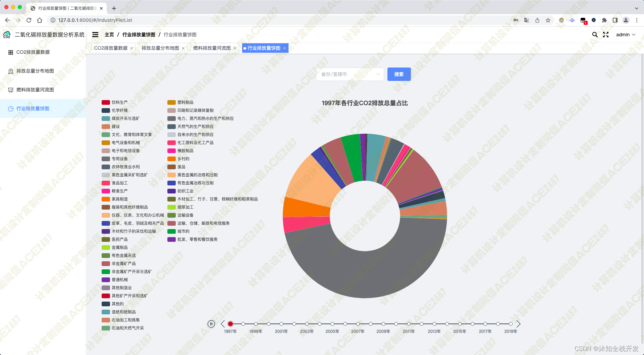Image resolution: width=644 pixels, height=355 pixels.
Task: Go to 主页 breadcrumb link
Action: pos(109,35)
